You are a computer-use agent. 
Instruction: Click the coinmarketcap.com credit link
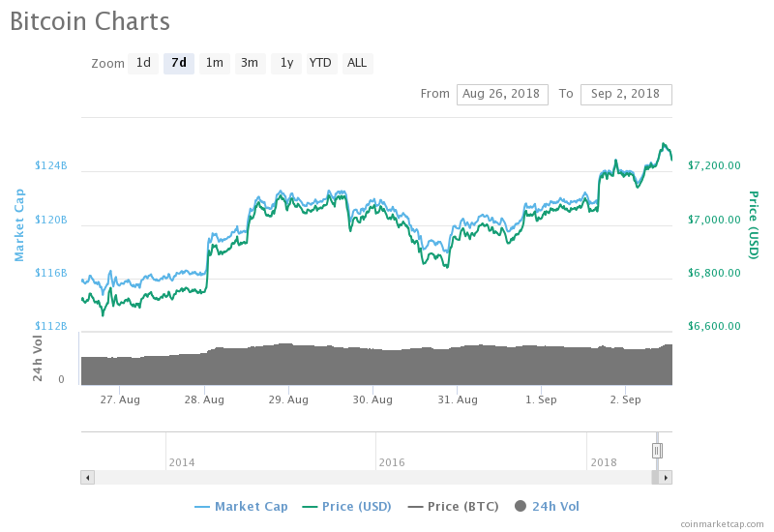click(722, 524)
